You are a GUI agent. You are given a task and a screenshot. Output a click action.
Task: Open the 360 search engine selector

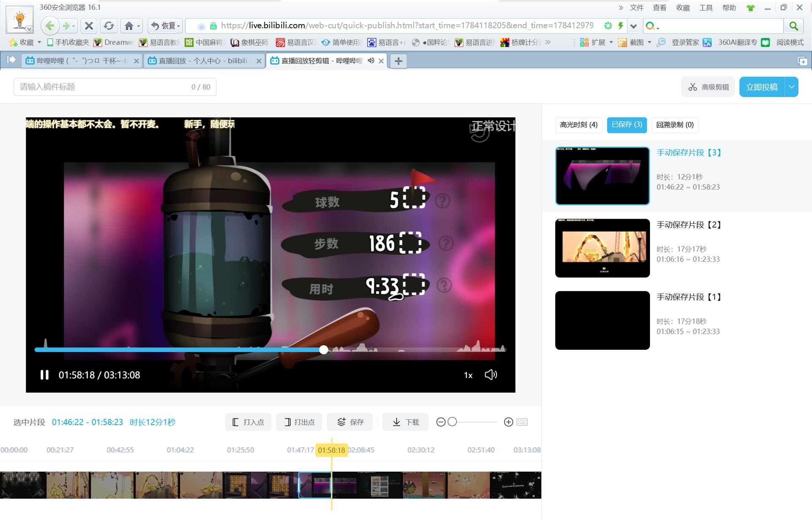(x=652, y=26)
